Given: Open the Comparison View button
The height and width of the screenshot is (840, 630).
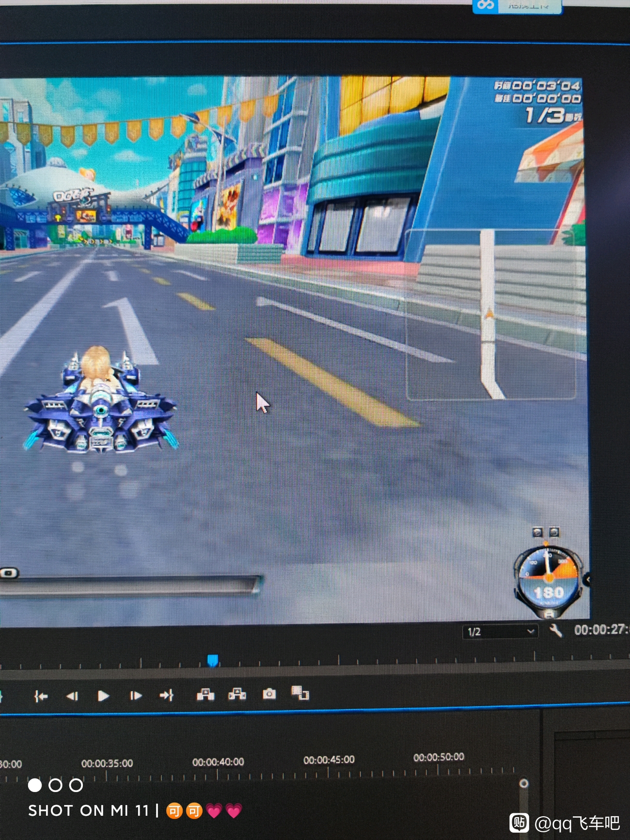Looking at the screenshot, I should pyautogui.click(x=300, y=693).
